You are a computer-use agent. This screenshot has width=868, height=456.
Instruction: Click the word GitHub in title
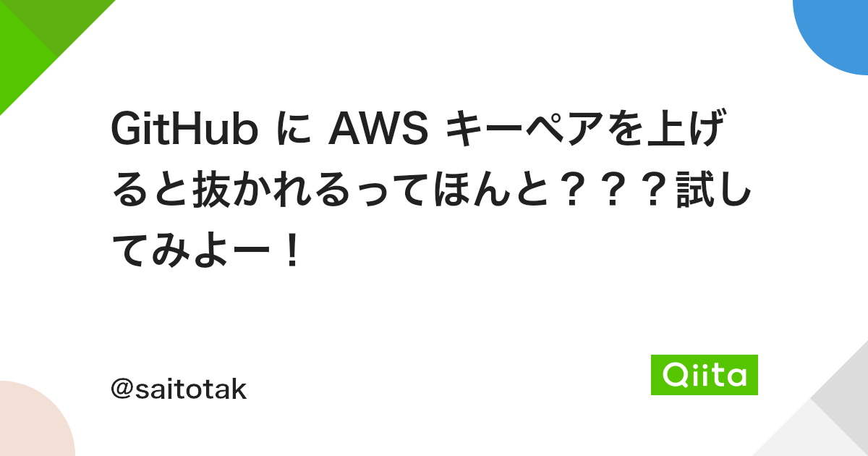[x=184, y=131]
